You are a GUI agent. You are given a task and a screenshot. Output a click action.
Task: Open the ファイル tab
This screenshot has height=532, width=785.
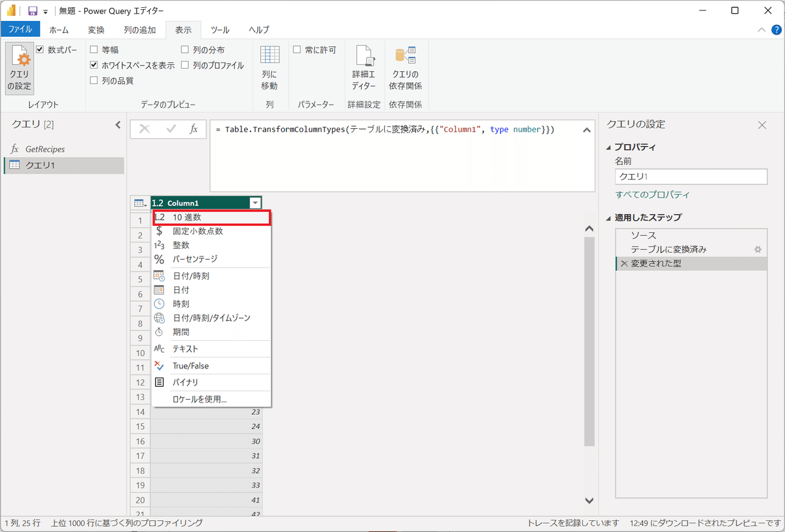point(20,29)
